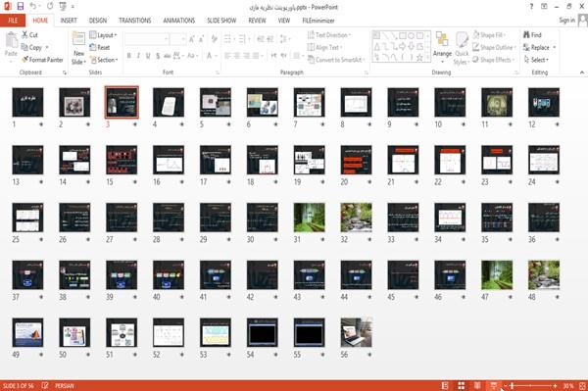Expand the Layout dropdown
This screenshot has width=588, height=391.
pos(103,35)
